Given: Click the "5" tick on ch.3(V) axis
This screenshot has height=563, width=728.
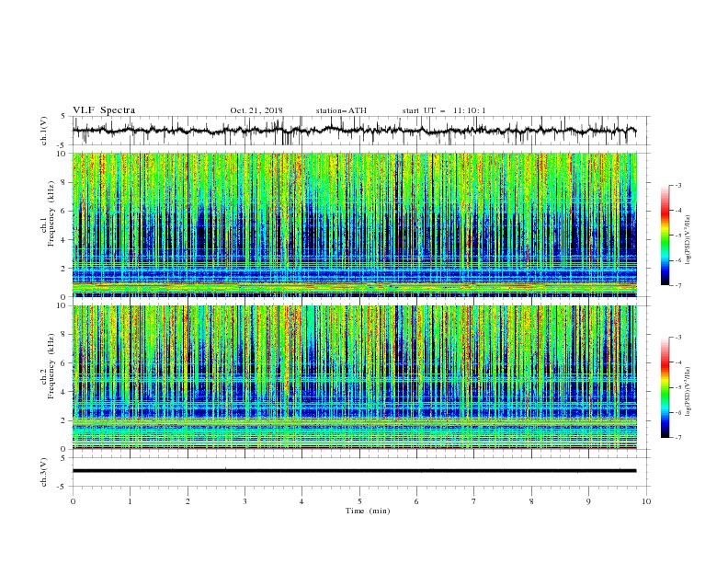Looking at the screenshot, I should coord(64,457).
